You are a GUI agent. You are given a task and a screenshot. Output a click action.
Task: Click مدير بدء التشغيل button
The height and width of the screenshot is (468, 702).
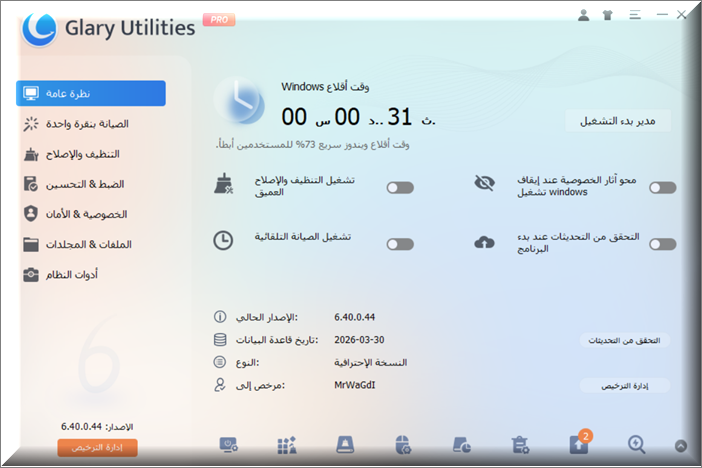click(618, 121)
